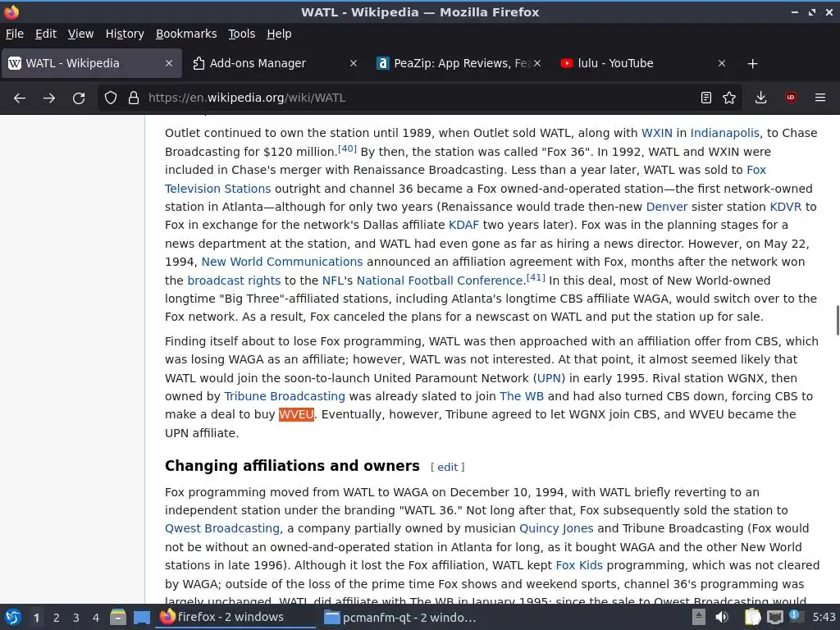This screenshot has width=840, height=630.
Task: Close the lulu - YouTube tab
Action: (722, 63)
